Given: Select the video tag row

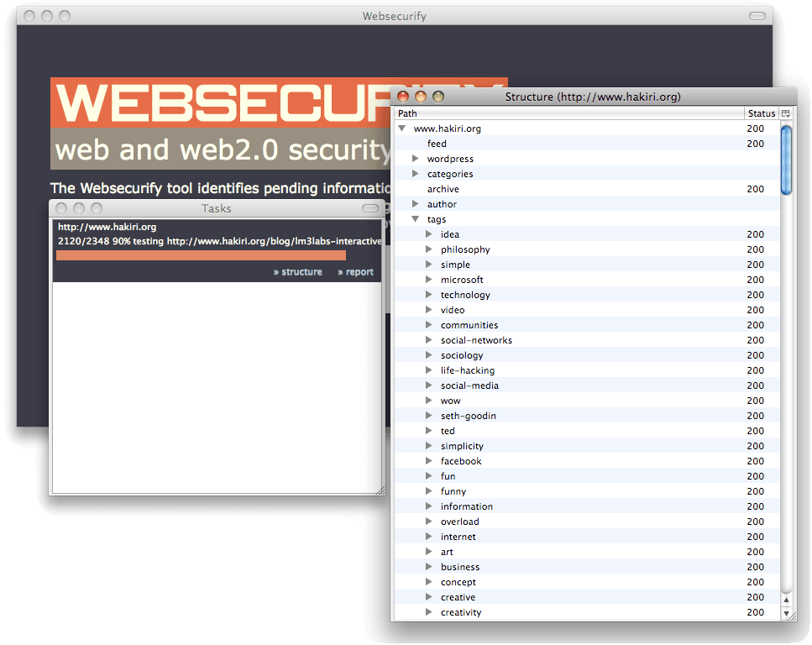Looking at the screenshot, I should tap(587, 310).
